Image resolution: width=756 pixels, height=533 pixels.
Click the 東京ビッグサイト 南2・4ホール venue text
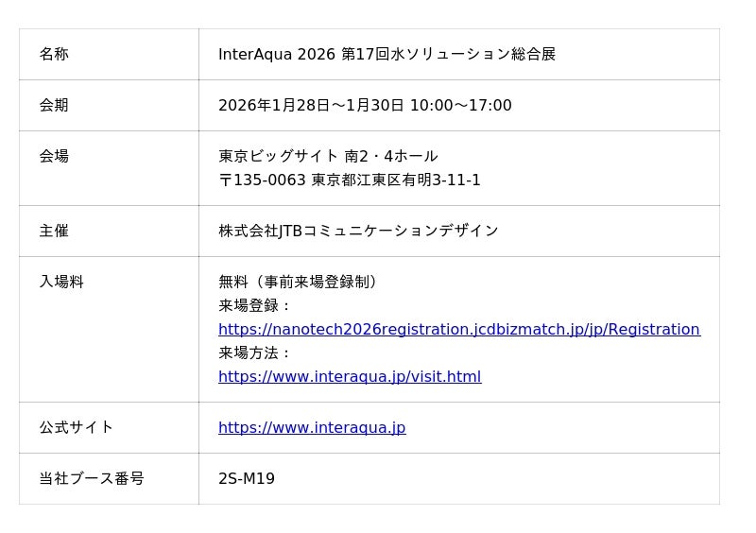328,157
